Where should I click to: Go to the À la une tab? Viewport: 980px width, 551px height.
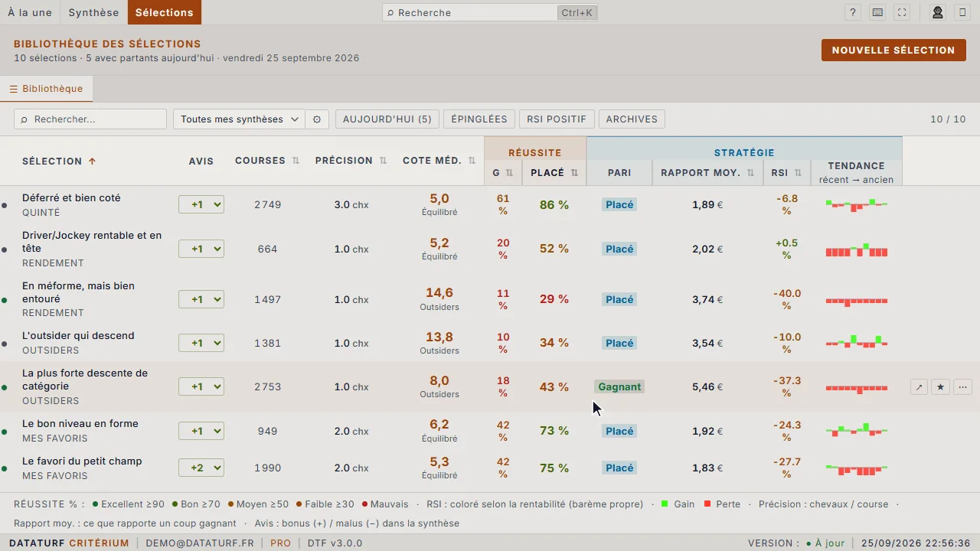[x=30, y=12]
